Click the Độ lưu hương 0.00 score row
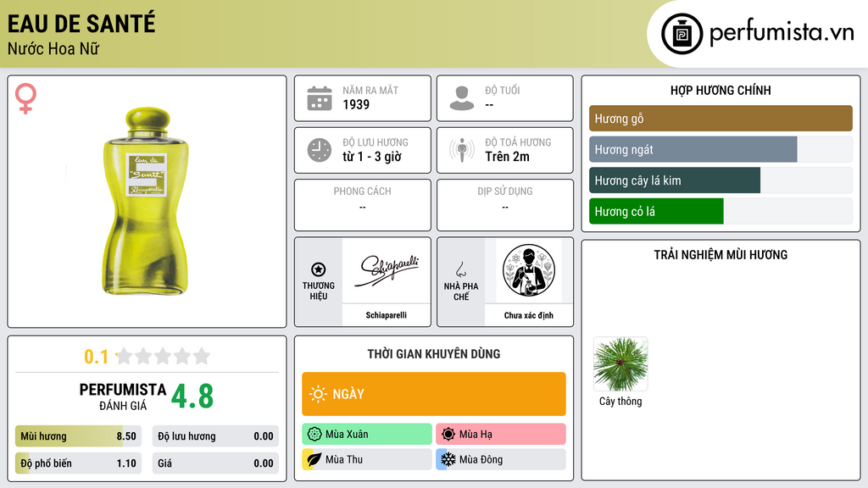868x488 pixels. pos(215,436)
